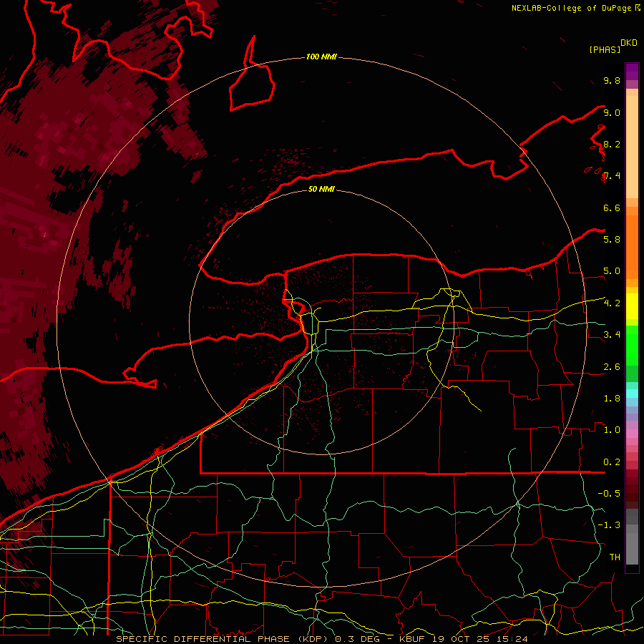This screenshot has width=644, height=644.
Task: Select the 4.2 scale value
Action: [x=612, y=303]
